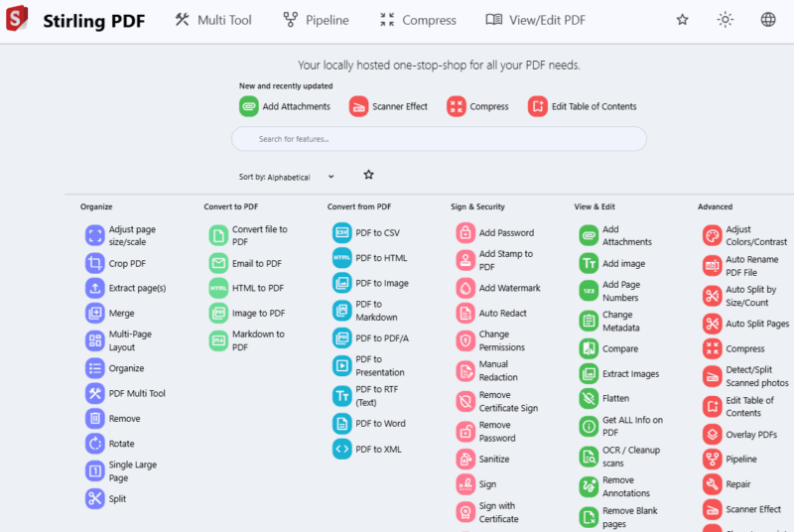This screenshot has width=794, height=532.
Task: Click the Add image icon
Action: [589, 263]
